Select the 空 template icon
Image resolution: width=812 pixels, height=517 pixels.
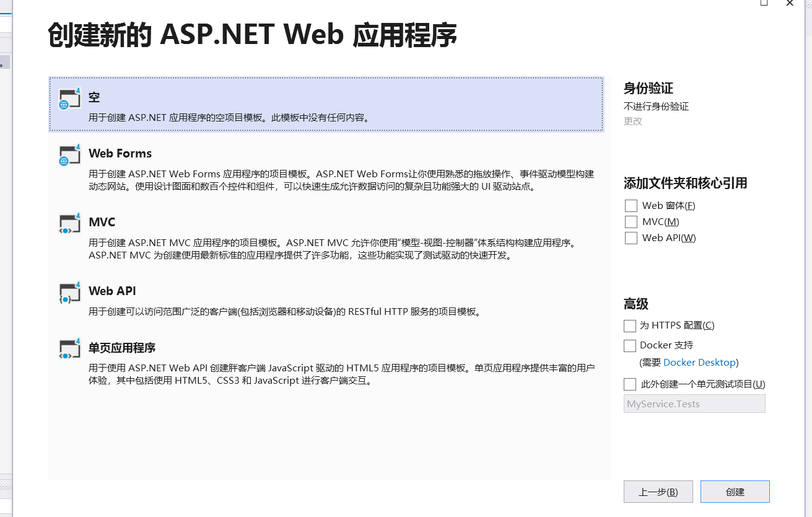69,99
